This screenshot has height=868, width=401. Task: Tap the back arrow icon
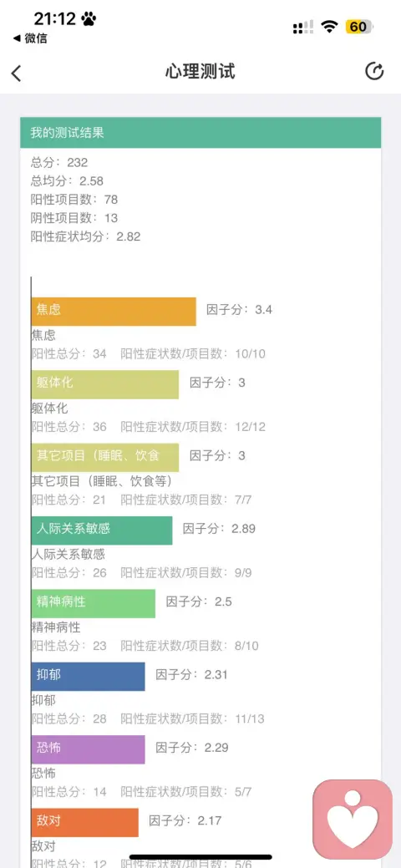17,73
